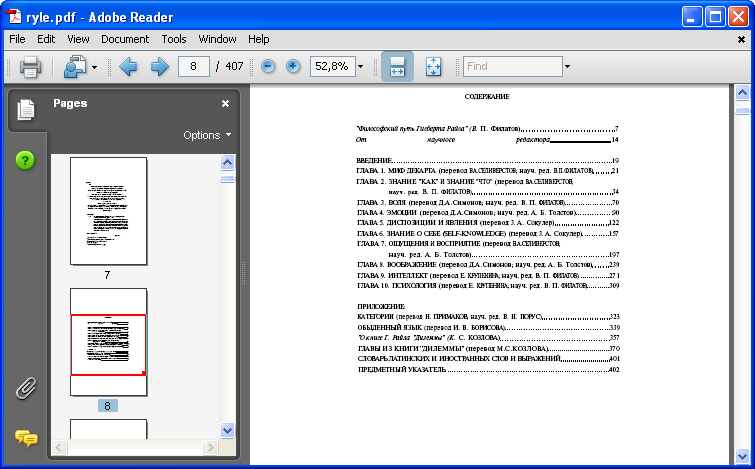Image resolution: width=755 pixels, height=469 pixels.
Task: Open the Document menu
Action: pyautogui.click(x=125, y=39)
